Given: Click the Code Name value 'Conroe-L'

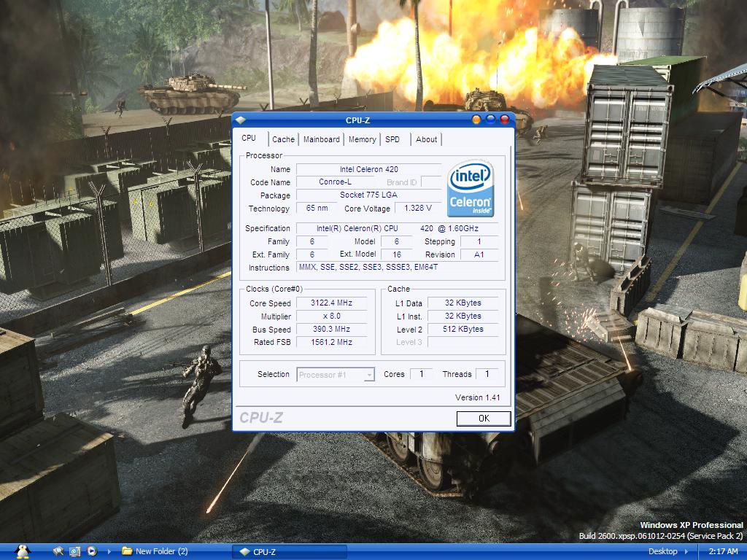Looking at the screenshot, I should (x=335, y=182).
